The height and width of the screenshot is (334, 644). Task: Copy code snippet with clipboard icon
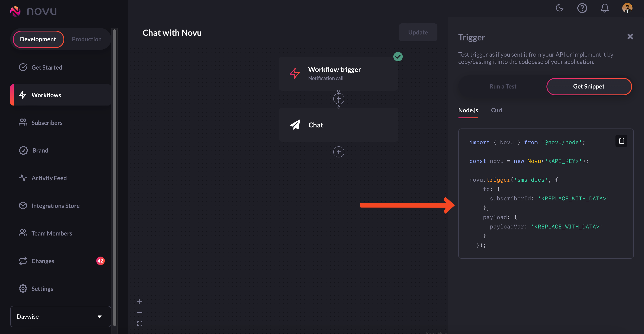621,141
